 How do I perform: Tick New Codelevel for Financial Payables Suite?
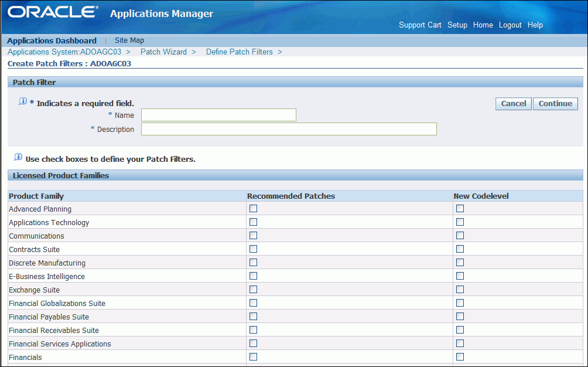point(460,317)
